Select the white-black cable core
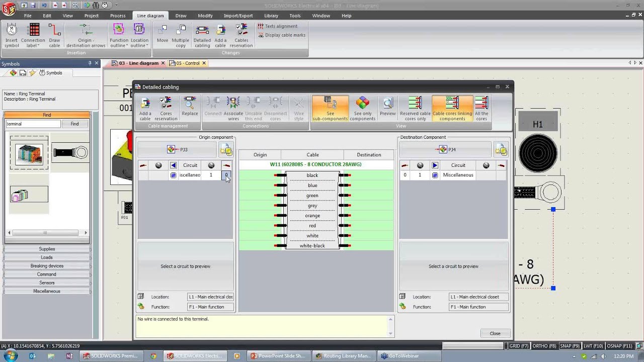Screen dimensions: 644x362 [312, 246]
